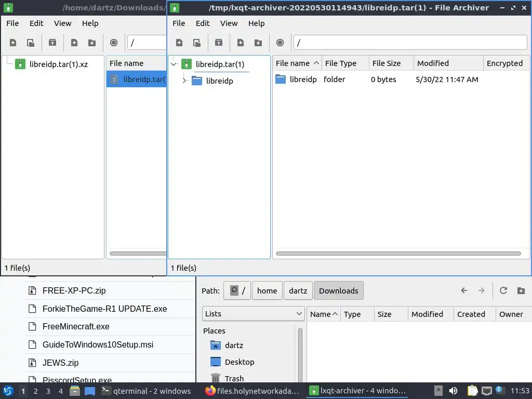Click the root path button in file dialog

[237, 291]
